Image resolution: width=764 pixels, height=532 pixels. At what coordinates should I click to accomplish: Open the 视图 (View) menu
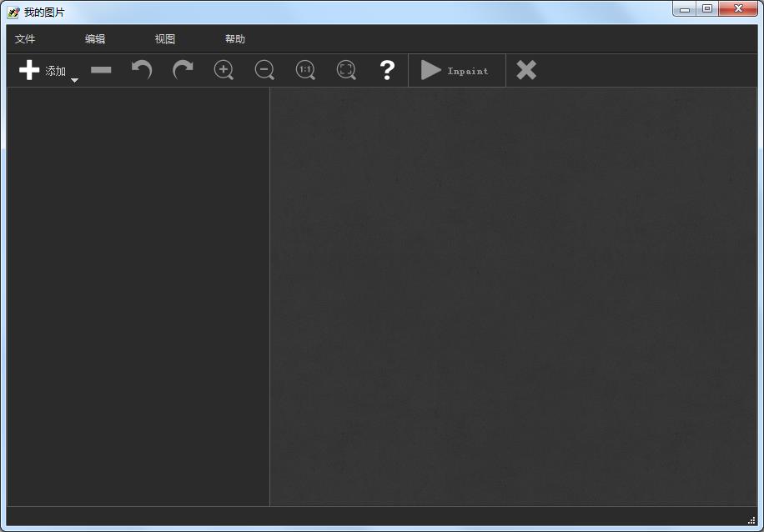[x=165, y=39]
